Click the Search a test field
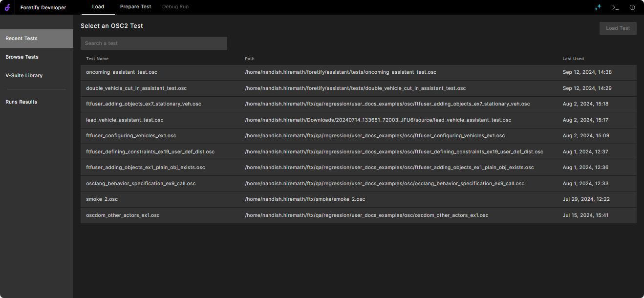This screenshot has height=298, width=644. coord(153,43)
